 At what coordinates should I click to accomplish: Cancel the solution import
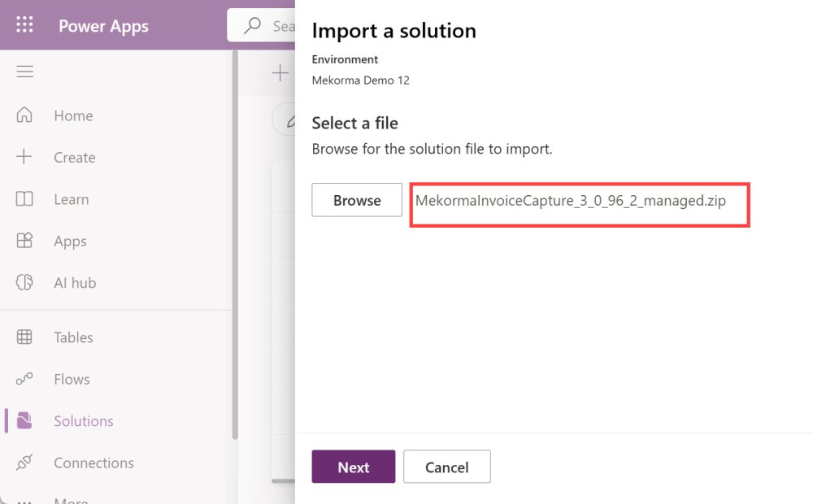pyautogui.click(x=446, y=467)
